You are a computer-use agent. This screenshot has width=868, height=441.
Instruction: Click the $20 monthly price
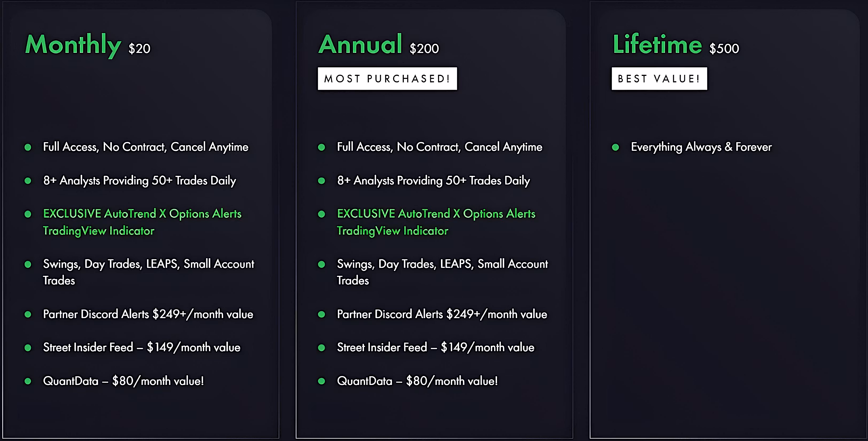tap(139, 49)
